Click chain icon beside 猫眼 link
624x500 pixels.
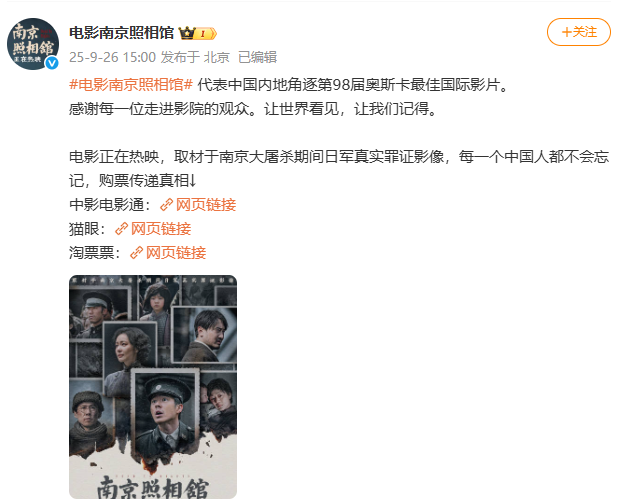[x=121, y=229]
